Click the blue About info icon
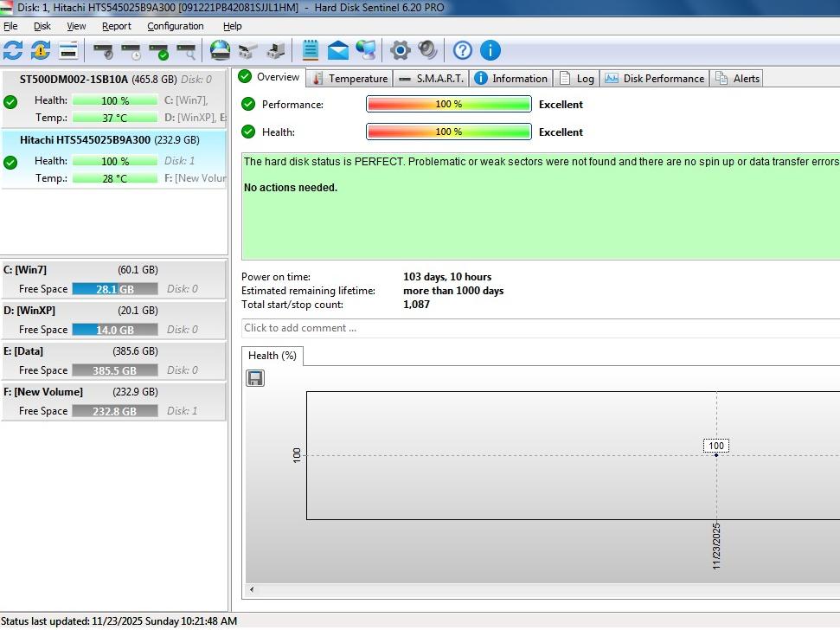The image size is (840, 630). [x=490, y=50]
